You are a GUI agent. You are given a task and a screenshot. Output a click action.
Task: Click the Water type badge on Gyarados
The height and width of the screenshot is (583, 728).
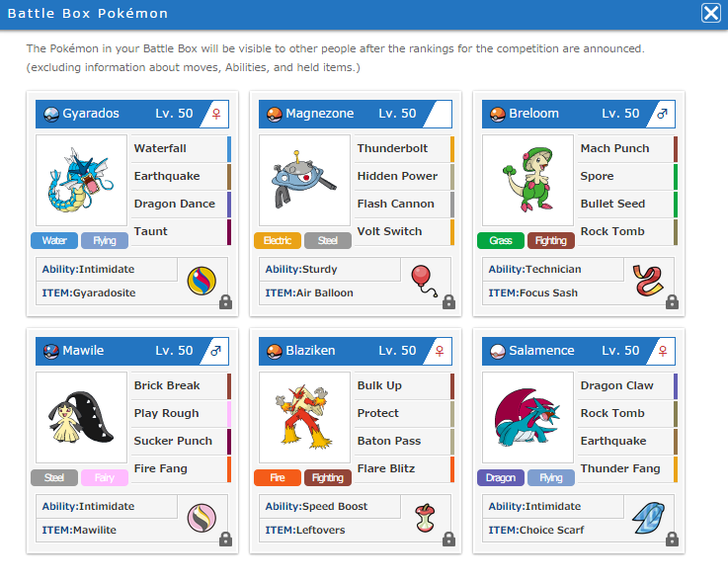pyautogui.click(x=54, y=241)
